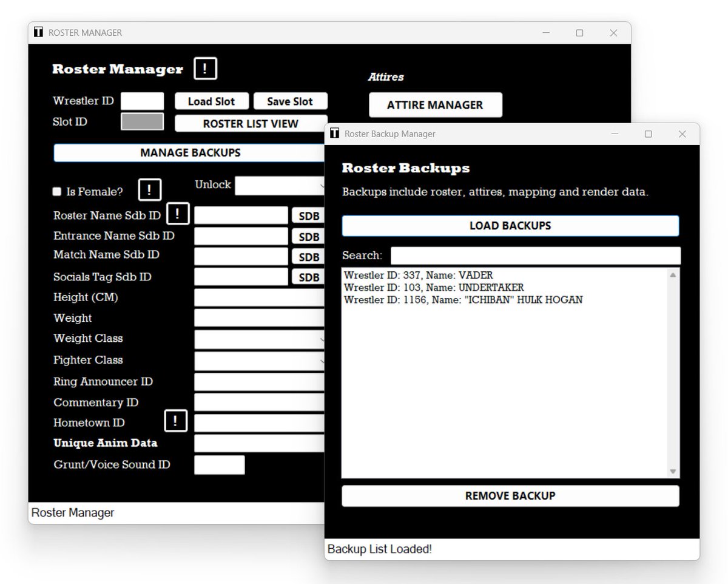Maximize the Roster Backup Manager window
Viewport: 728px width, 584px height.
[648, 134]
